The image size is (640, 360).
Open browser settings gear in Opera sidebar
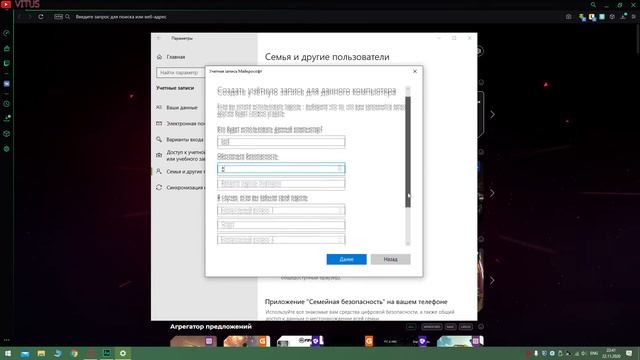pyautogui.click(x=7, y=149)
